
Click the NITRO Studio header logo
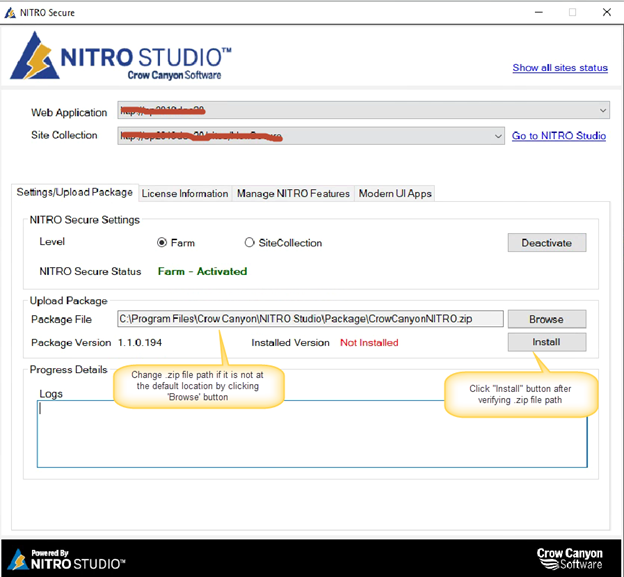tap(121, 57)
